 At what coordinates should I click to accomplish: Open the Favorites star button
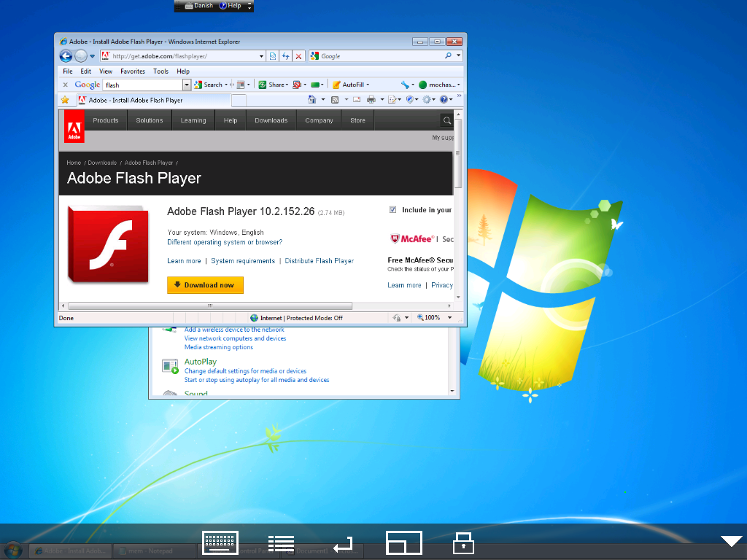(65, 100)
